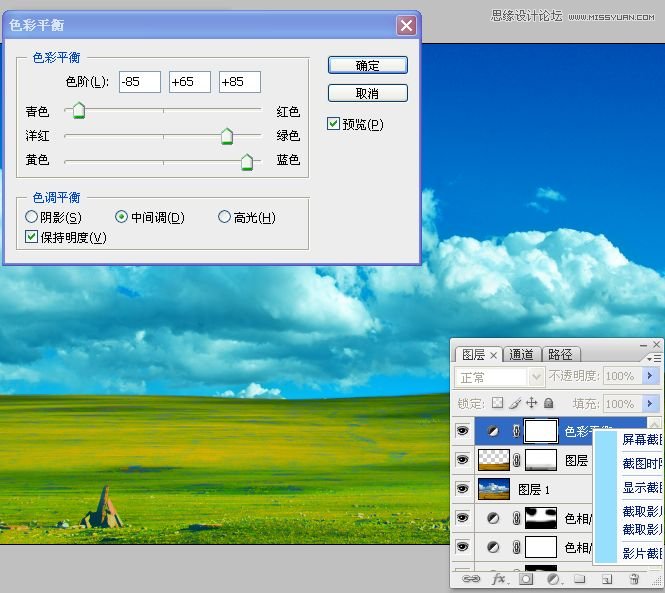Click adjustment icon of 色相 layer with white mask

(493, 547)
